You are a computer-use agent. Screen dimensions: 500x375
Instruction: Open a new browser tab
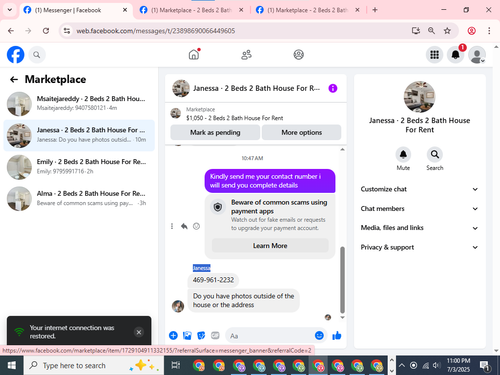pos(375,10)
